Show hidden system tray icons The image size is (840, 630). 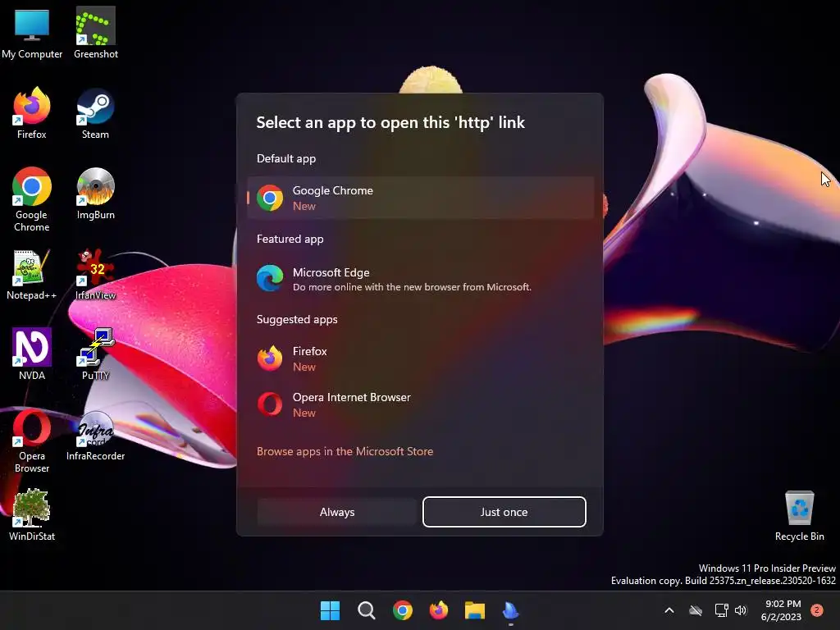point(669,610)
